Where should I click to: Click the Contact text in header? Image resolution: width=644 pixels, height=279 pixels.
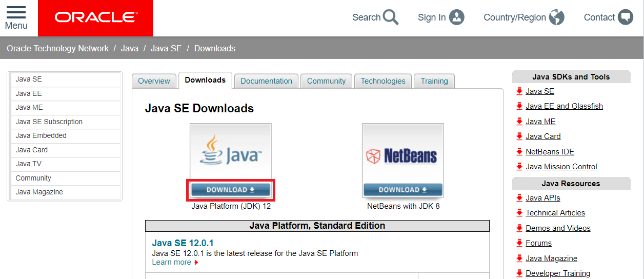[x=599, y=17]
